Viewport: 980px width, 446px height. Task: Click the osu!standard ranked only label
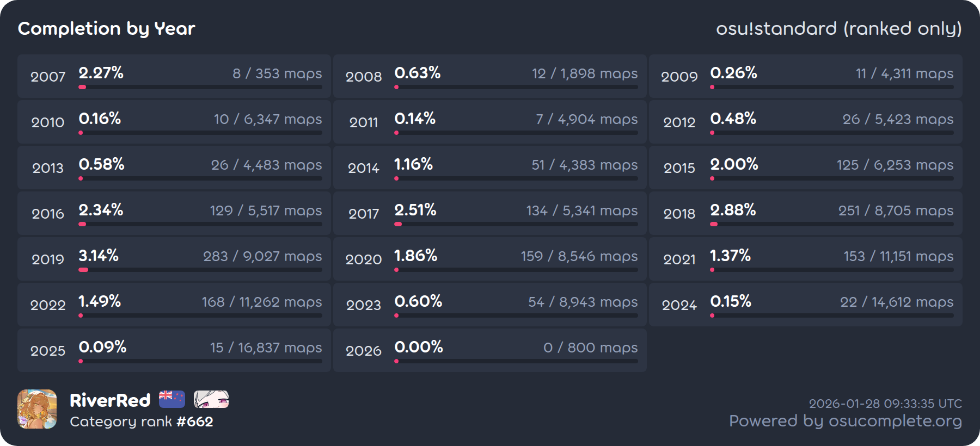(838, 28)
